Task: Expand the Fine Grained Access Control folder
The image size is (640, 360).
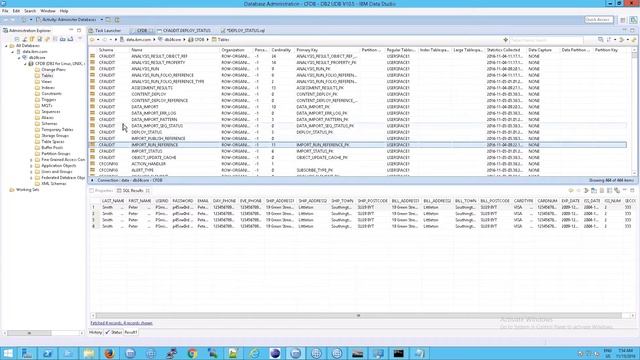Action: pos(31,160)
